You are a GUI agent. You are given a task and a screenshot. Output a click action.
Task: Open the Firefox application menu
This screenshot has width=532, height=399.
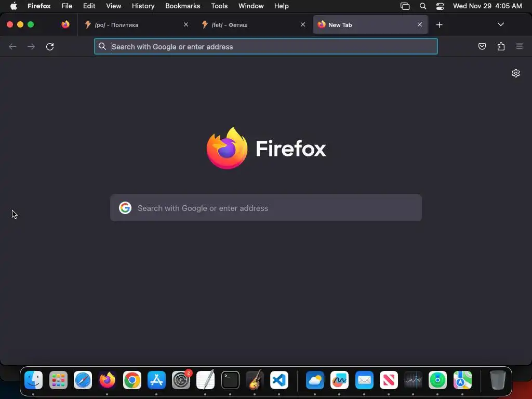(x=39, y=6)
